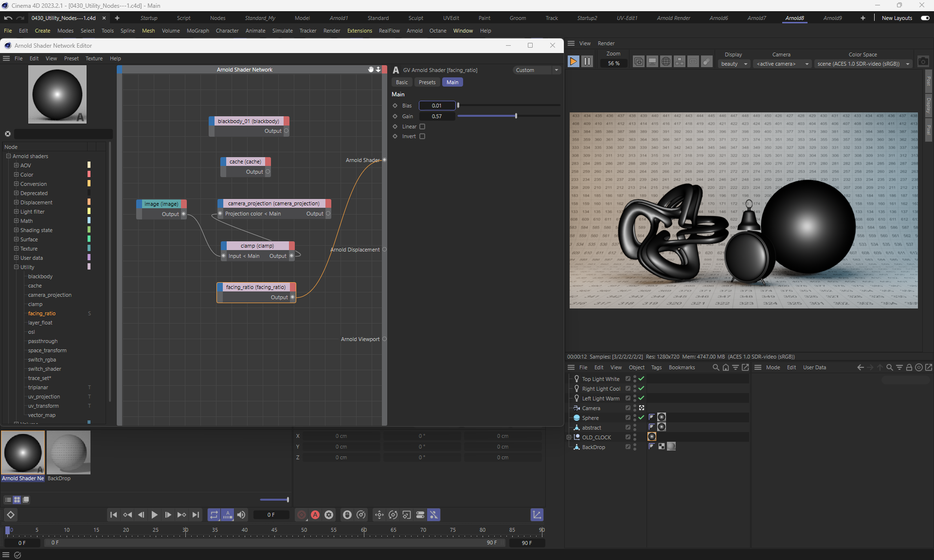Open the MoGraph menu
This screenshot has width=934, height=560.
pyautogui.click(x=198, y=31)
